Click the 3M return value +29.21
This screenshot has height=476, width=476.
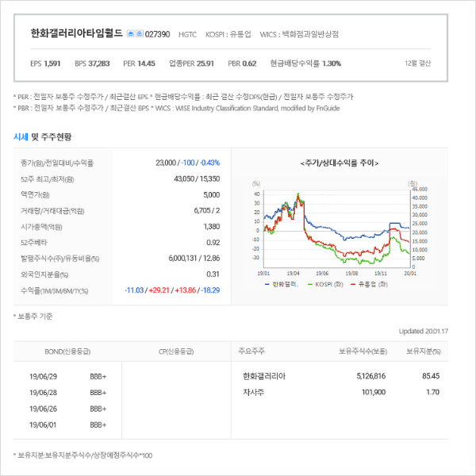(159, 290)
